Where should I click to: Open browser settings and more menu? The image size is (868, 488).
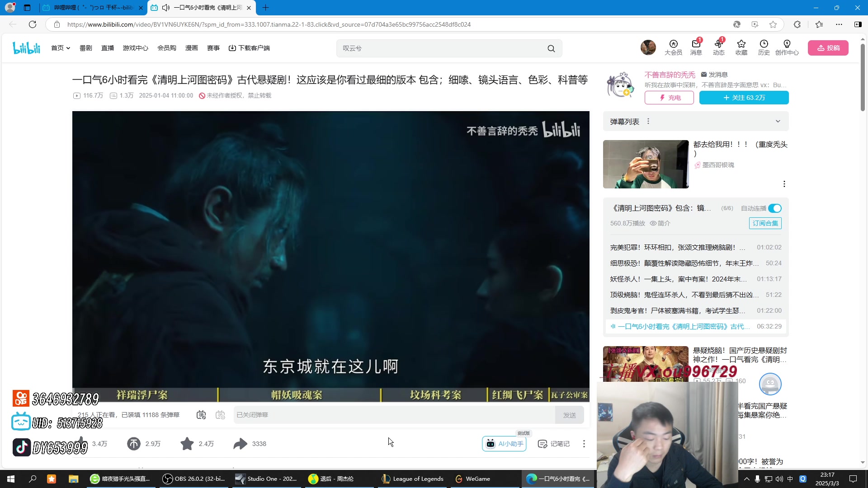(839, 24)
